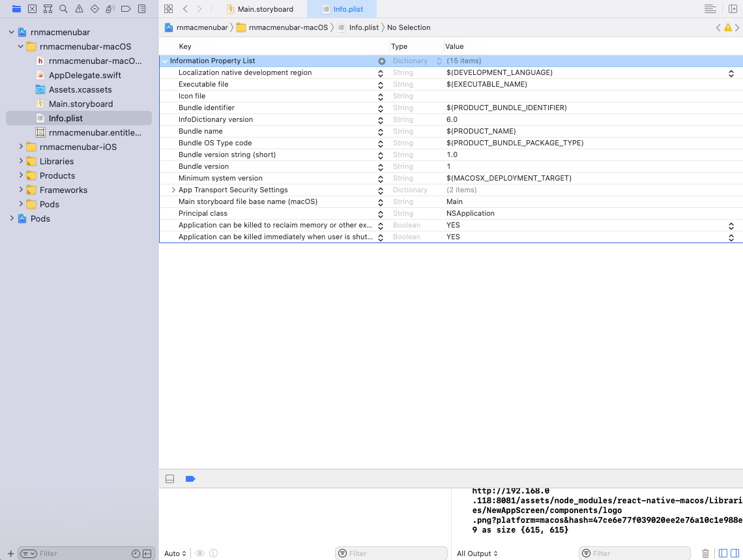Expand the Pods project

tap(11, 218)
